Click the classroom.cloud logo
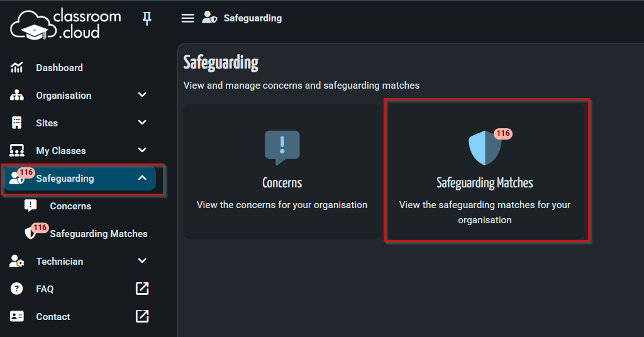Image resolution: width=644 pixels, height=337 pixels. click(65, 24)
